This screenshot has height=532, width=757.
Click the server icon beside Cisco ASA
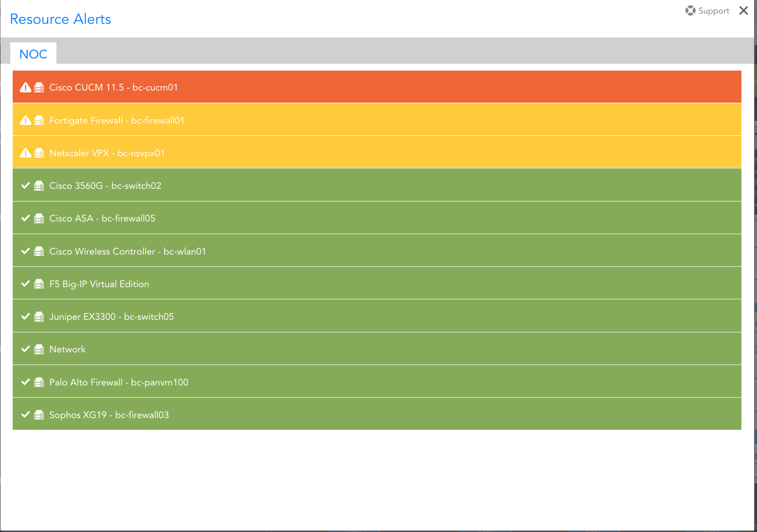(39, 218)
